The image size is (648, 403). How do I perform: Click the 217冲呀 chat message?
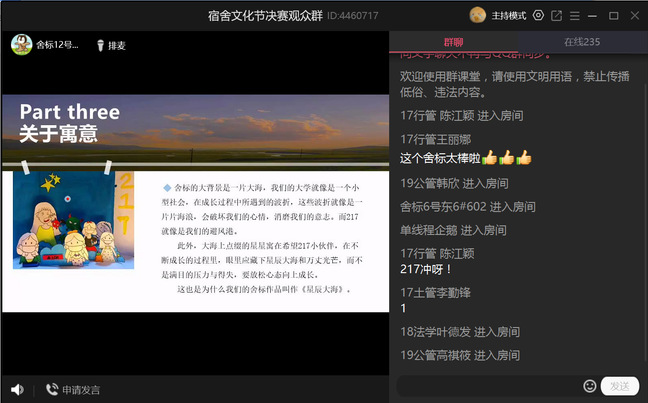[426, 269]
